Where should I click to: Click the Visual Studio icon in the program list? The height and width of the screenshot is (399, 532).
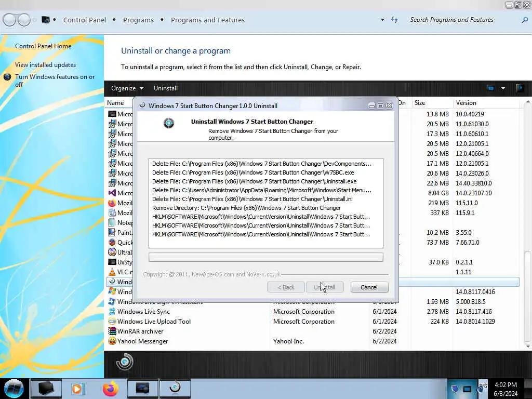pos(112,193)
